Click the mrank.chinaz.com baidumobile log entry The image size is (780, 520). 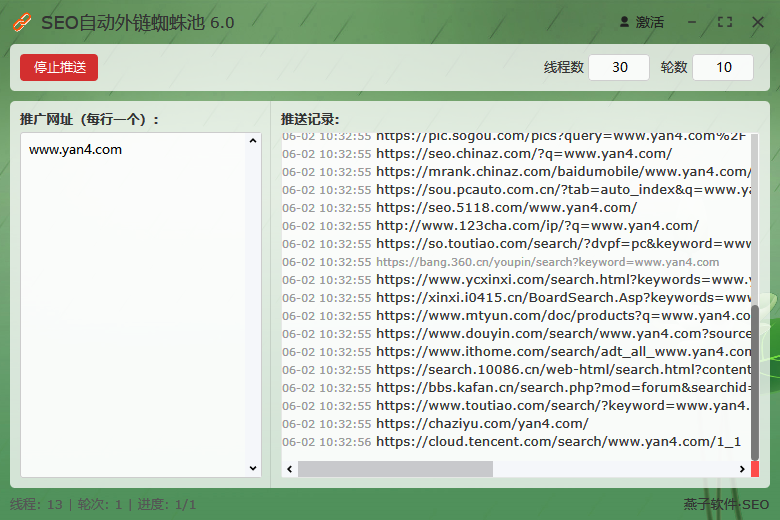click(x=563, y=172)
